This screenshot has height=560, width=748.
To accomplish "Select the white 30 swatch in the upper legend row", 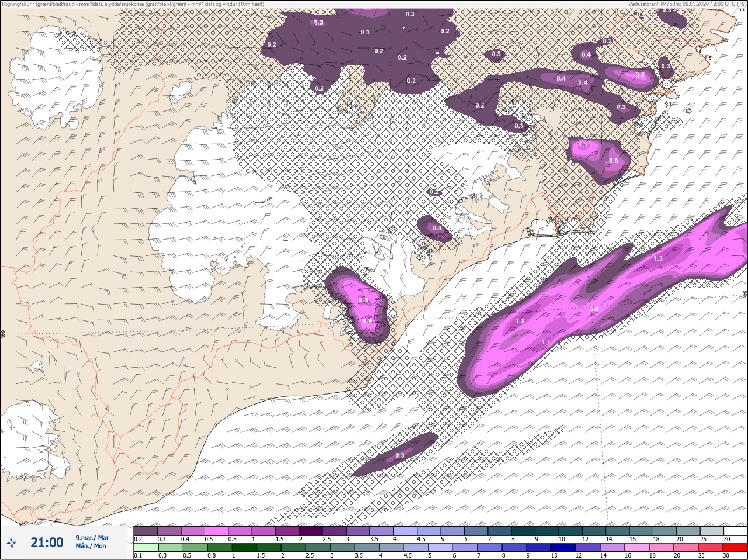I will point(735,531).
